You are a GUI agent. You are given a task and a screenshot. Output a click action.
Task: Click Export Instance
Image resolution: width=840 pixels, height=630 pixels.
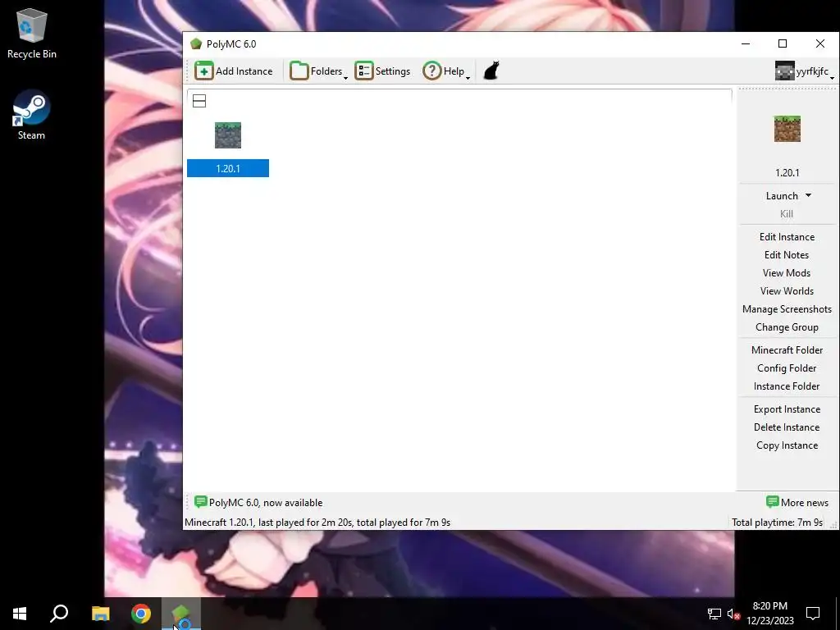coord(787,409)
